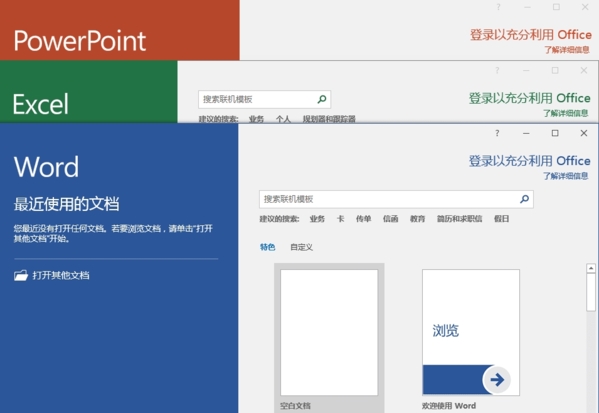Image resolution: width=599 pixels, height=413 pixels.
Task: Switch to the 自定义 tab in Word
Action: (301, 247)
